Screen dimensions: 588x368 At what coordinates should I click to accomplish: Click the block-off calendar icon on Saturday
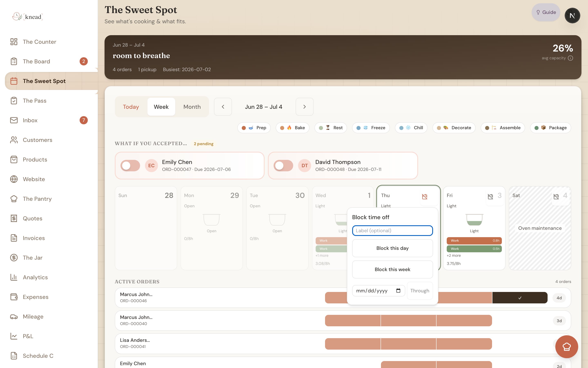556,197
